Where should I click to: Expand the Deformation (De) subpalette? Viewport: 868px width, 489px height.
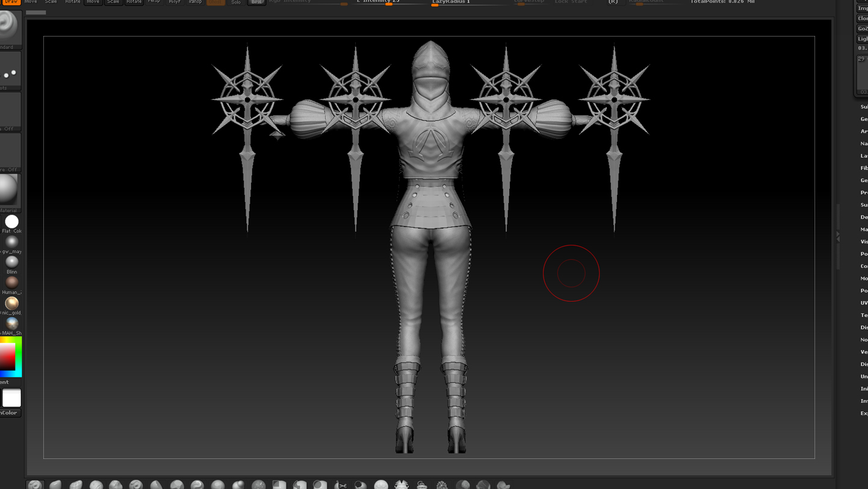864,217
